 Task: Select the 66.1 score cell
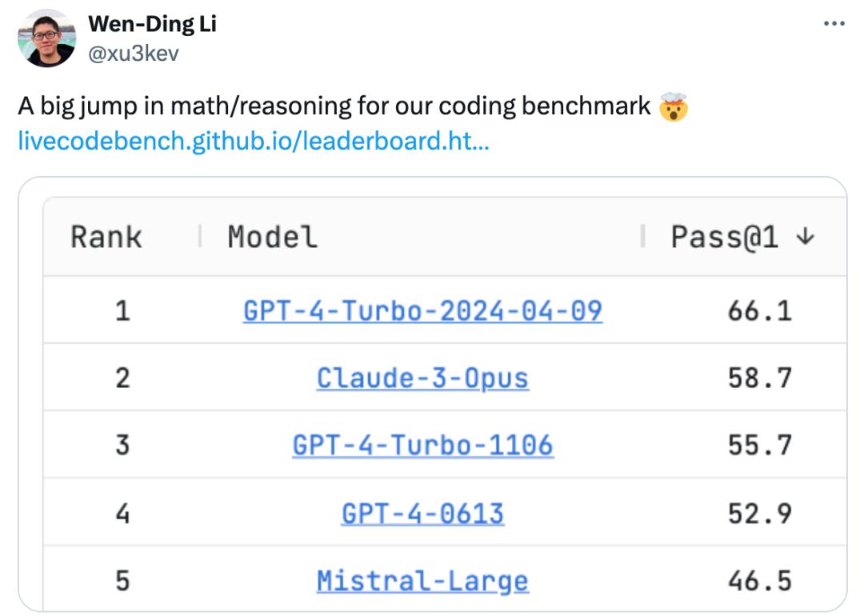(x=759, y=310)
